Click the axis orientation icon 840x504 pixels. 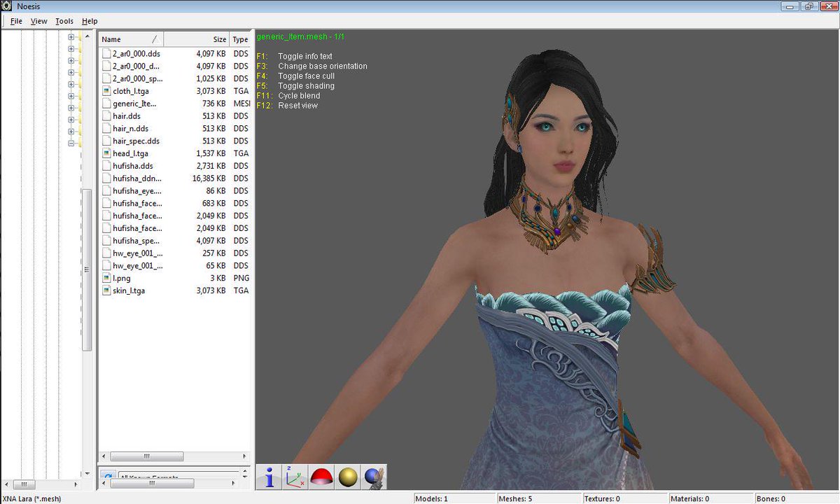(295, 476)
